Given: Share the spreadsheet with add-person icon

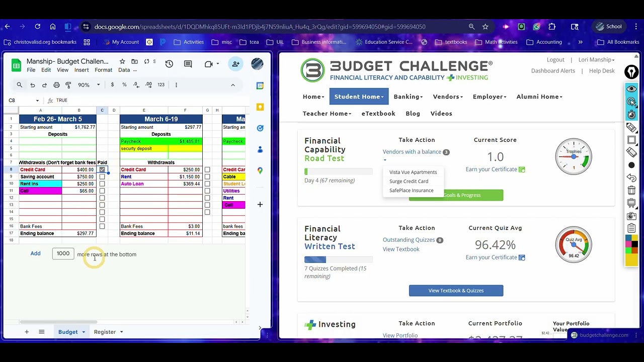Looking at the screenshot, I should (235, 64).
